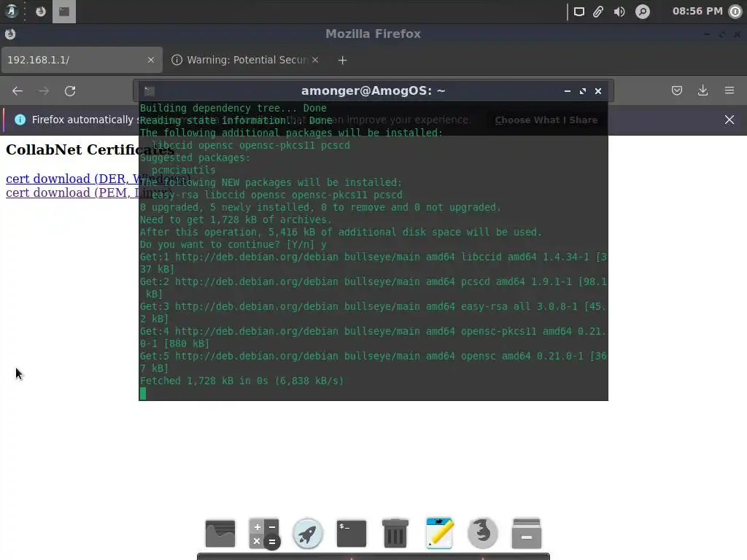Click the terminal window menu icon
The image size is (747, 560).
(x=150, y=90)
